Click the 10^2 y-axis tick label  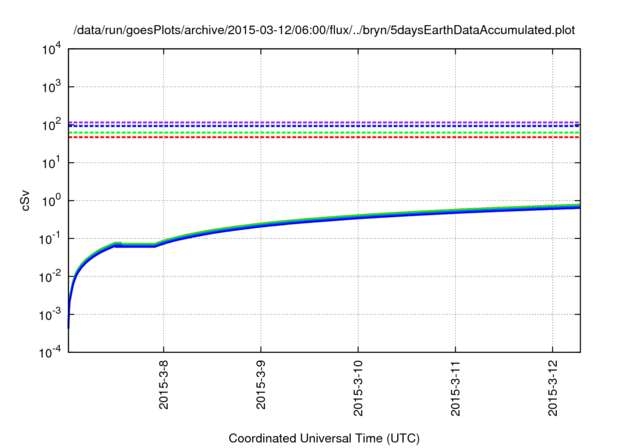[x=51, y=124]
